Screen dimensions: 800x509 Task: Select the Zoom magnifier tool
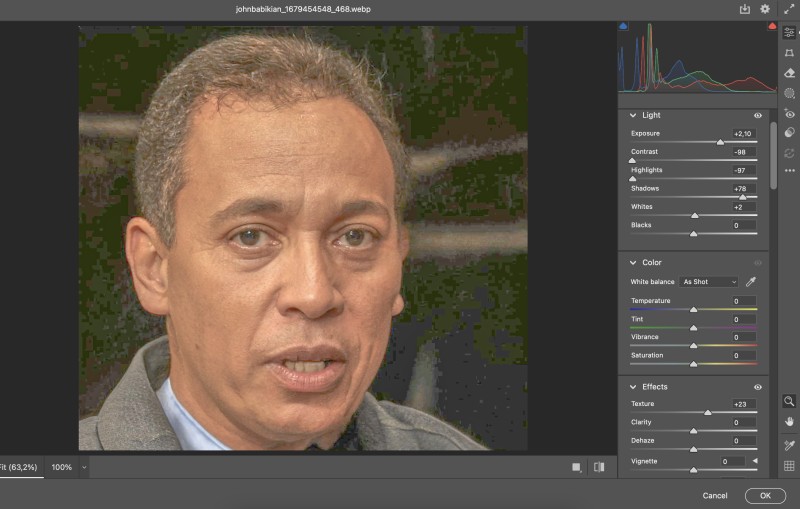tap(789, 400)
